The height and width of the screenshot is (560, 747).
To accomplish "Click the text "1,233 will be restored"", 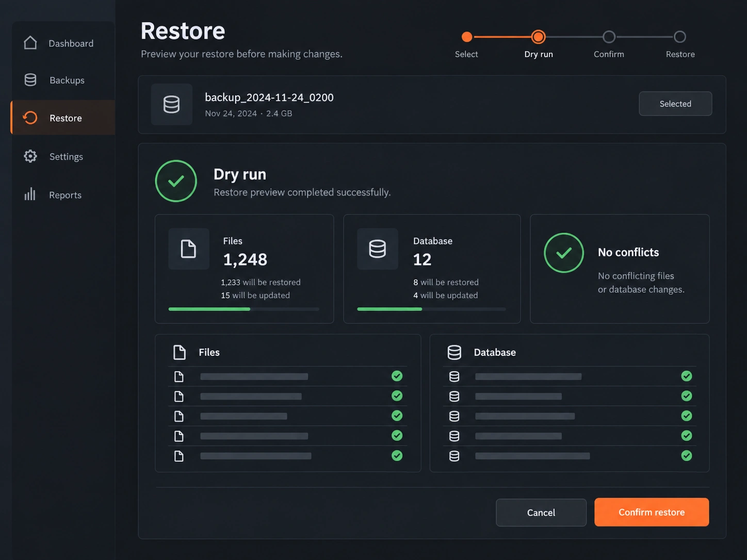I will point(261,282).
